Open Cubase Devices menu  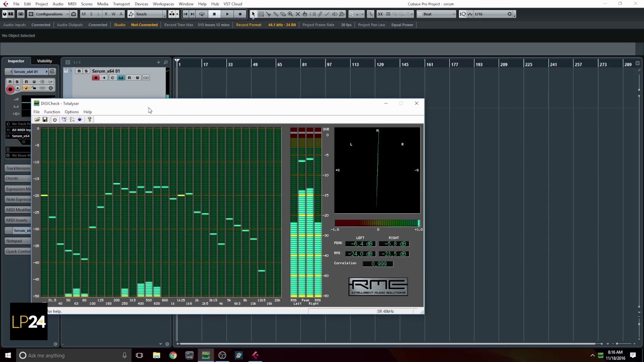point(141,4)
